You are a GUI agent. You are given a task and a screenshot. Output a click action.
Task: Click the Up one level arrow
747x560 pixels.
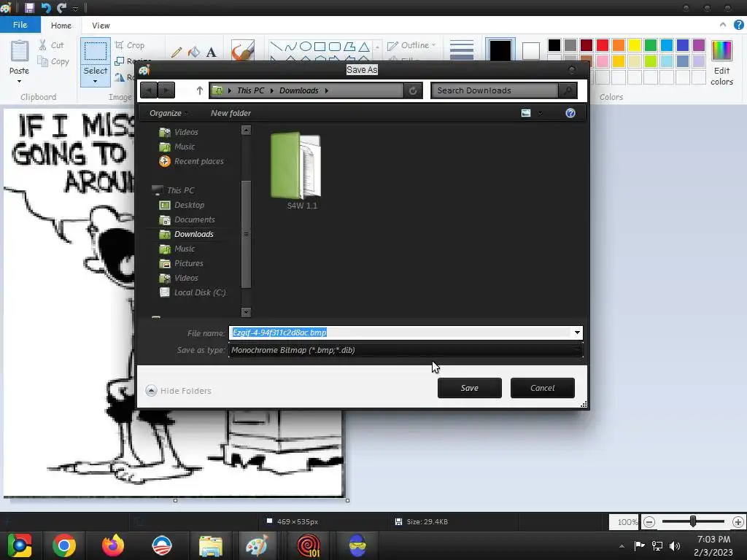(200, 90)
